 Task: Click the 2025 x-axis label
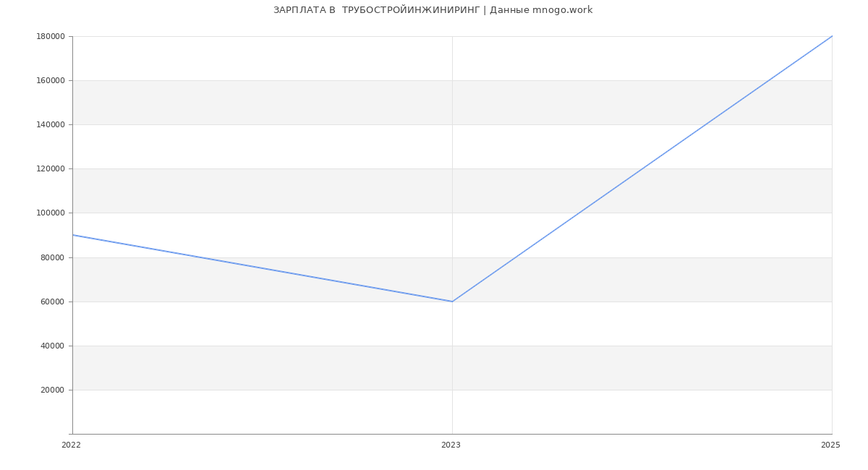(x=830, y=445)
